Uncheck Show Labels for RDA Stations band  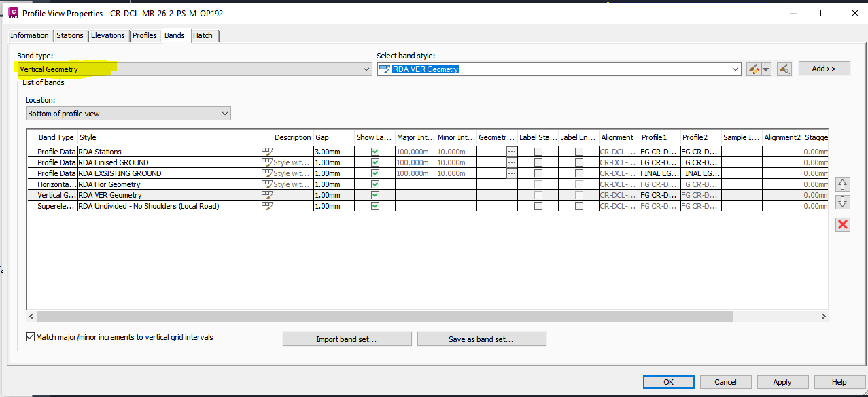click(375, 151)
